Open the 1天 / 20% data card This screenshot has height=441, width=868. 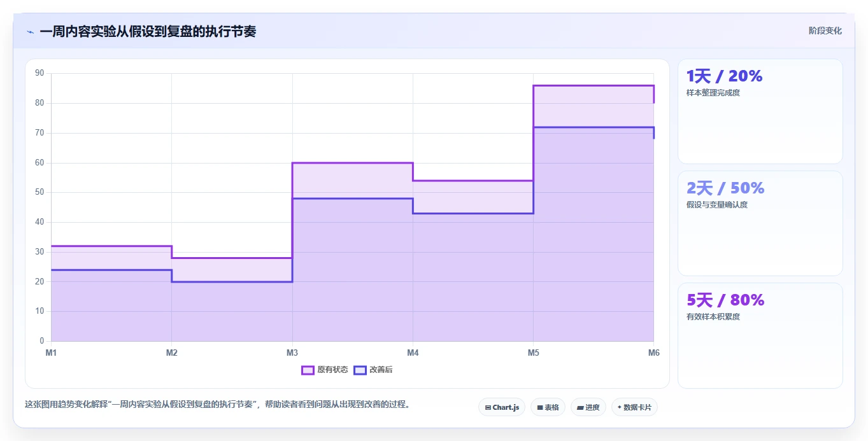(760, 111)
